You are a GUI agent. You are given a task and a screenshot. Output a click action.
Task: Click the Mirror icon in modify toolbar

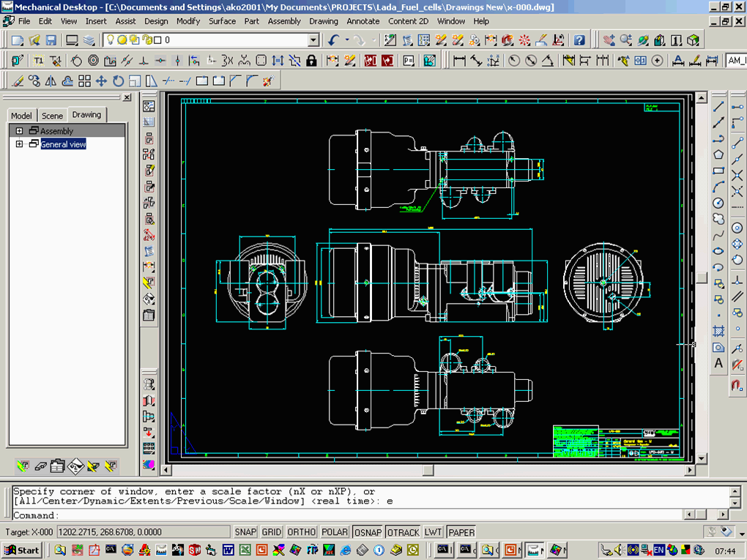(51, 81)
